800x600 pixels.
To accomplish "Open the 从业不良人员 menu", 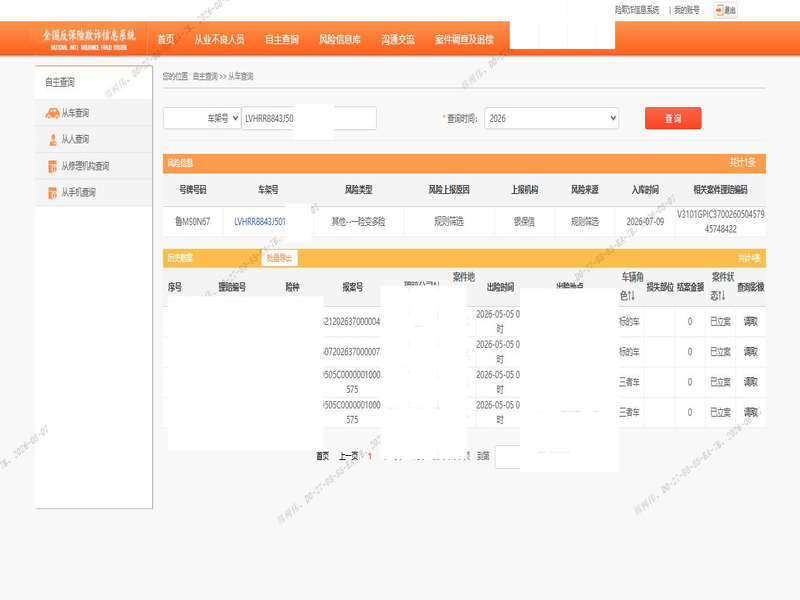I will click(x=219, y=39).
